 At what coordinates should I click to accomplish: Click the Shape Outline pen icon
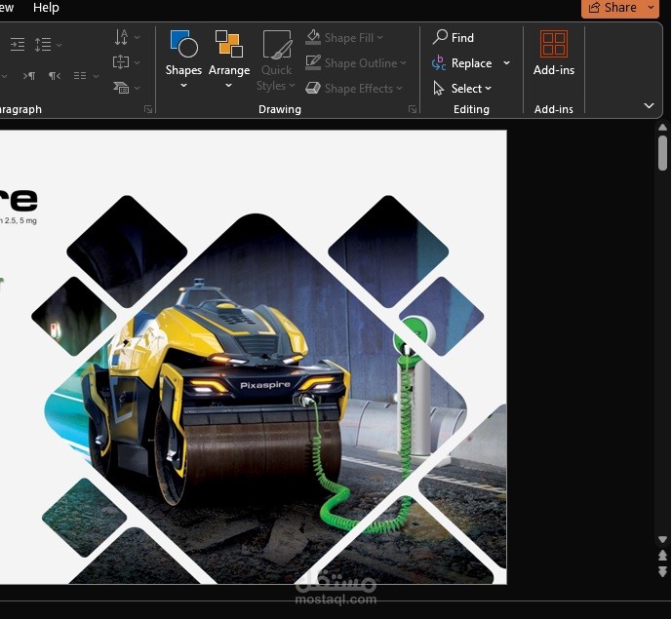[313, 62]
